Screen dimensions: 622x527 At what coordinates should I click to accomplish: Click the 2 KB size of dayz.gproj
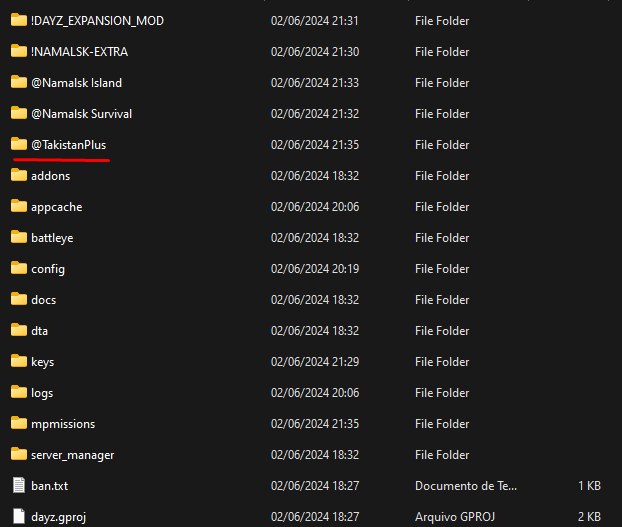[589, 517]
